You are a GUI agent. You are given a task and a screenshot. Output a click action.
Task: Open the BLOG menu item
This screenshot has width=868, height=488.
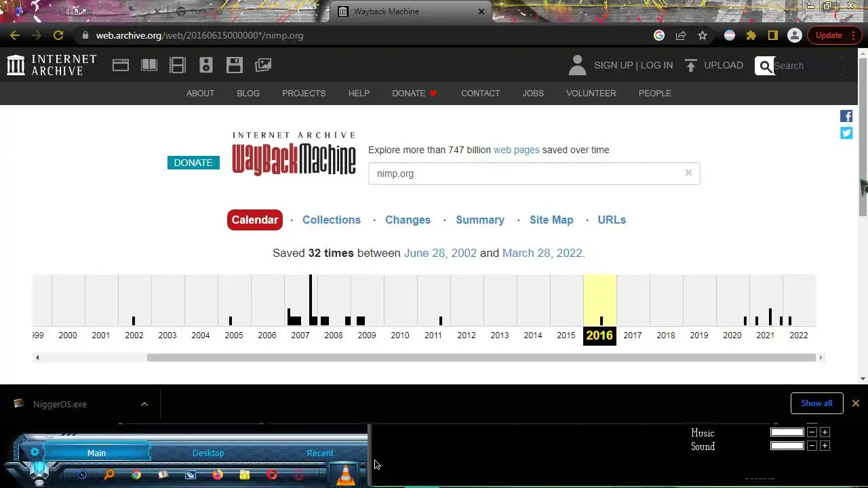(248, 94)
